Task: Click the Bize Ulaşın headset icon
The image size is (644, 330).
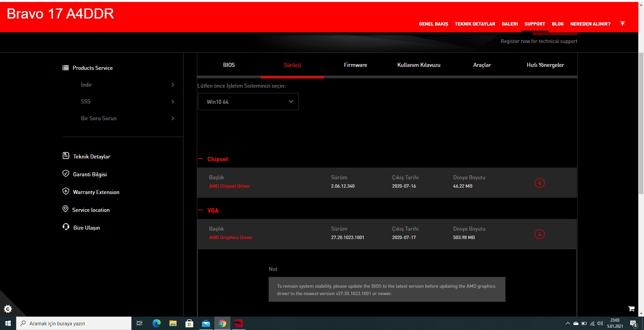Action: (66, 227)
